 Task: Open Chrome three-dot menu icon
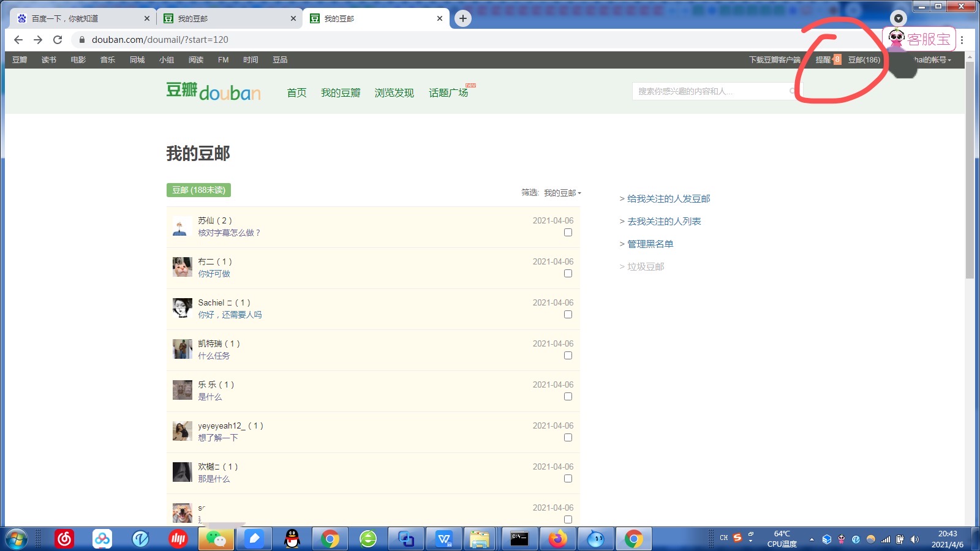[962, 40]
